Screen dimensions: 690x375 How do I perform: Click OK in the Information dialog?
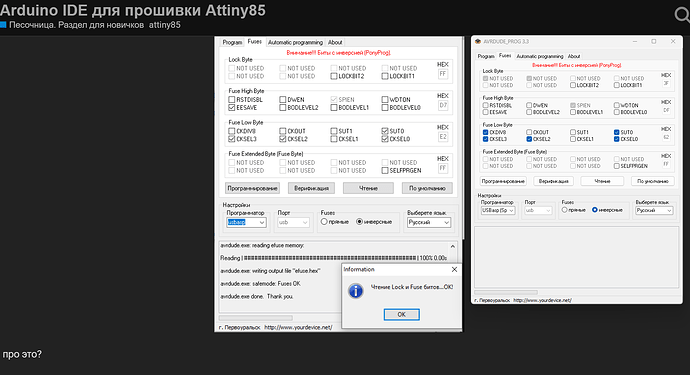[401, 314]
